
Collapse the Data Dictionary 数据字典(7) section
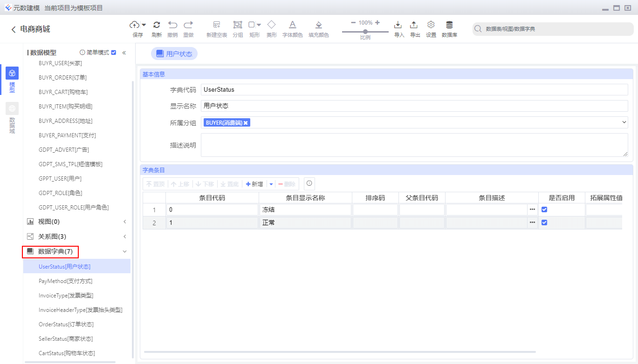click(x=124, y=251)
